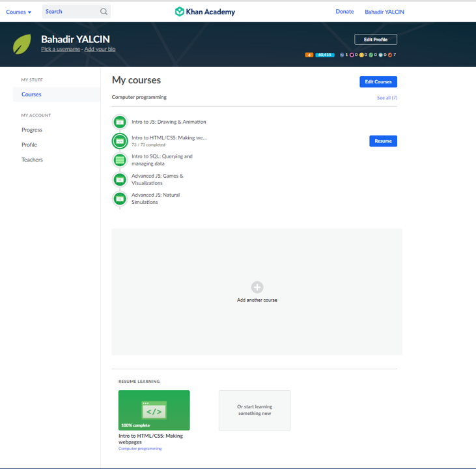Open Profile in the sidebar
This screenshot has height=469, width=476.
[x=29, y=145]
